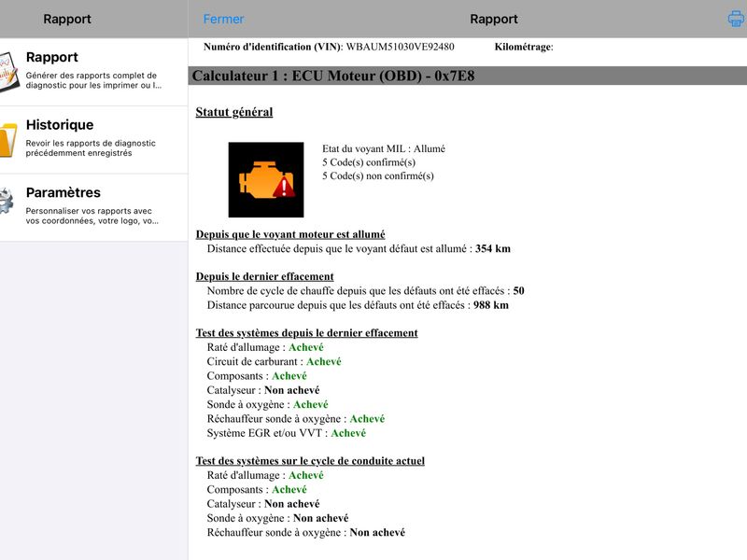Image resolution: width=747 pixels, height=560 pixels.
Task: Click the 'Générer des rapports complet' description
Action: [93, 80]
